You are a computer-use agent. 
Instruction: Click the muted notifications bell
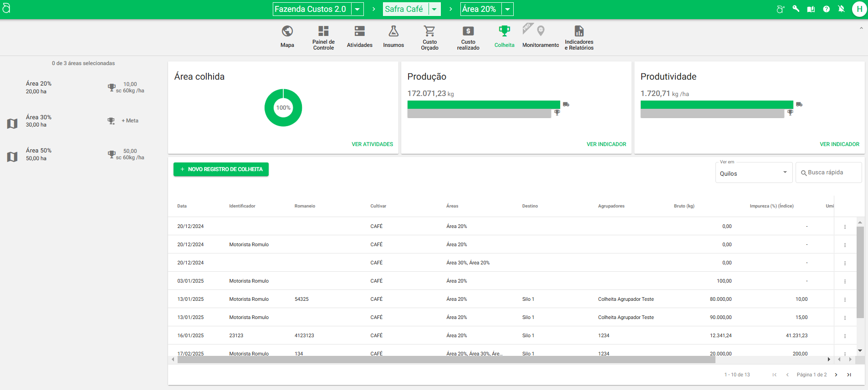coord(841,9)
